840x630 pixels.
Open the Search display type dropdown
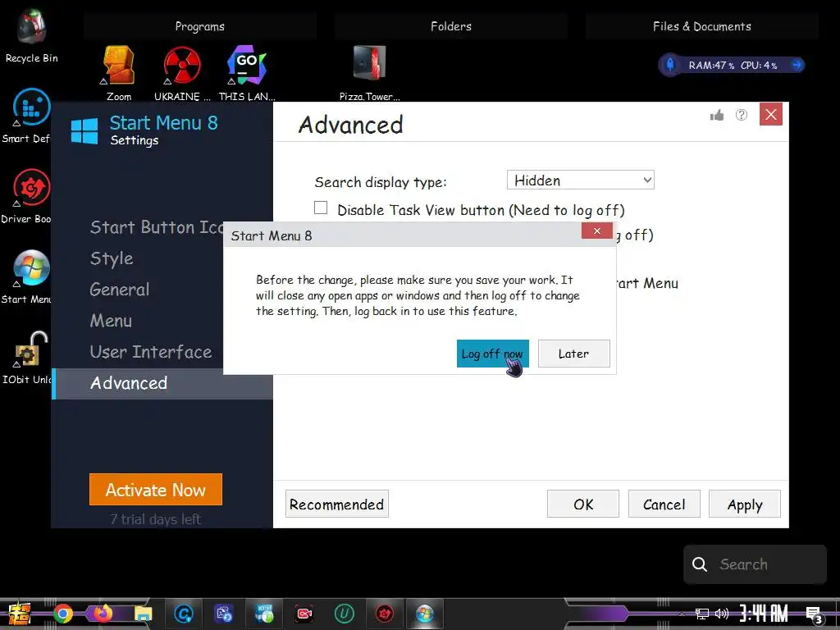coord(580,180)
